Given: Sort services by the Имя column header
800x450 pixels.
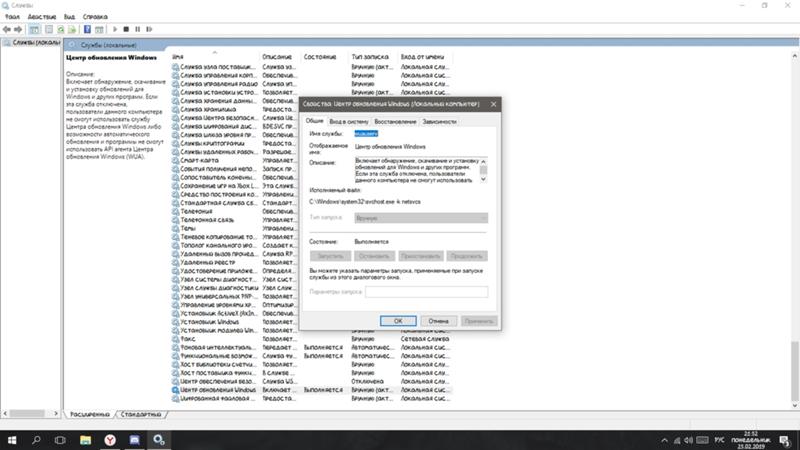Looking at the screenshot, I should (x=178, y=57).
